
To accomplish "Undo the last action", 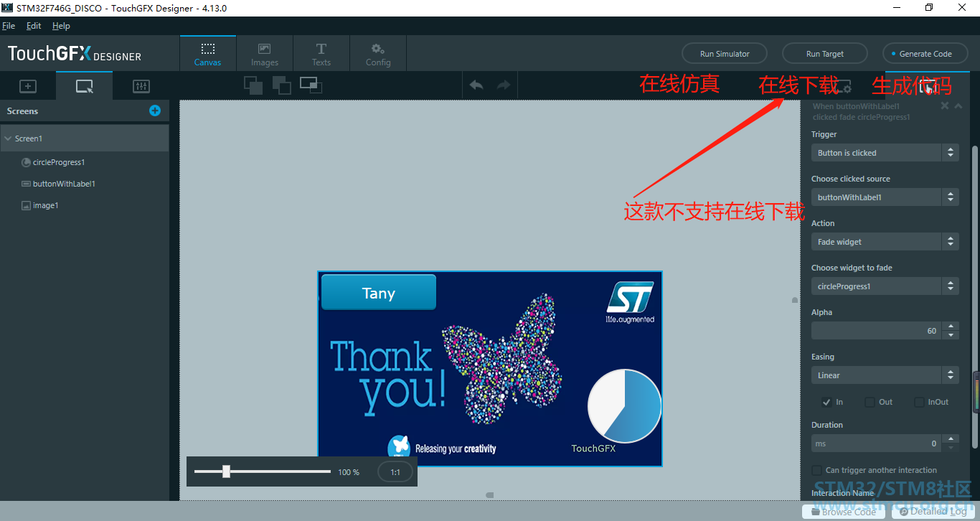I will (x=476, y=85).
